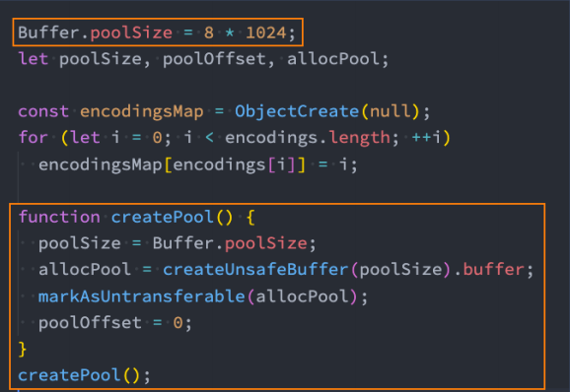Screen dimensions: 570x392
Task: Click the Buffer.poolSize assignment line
Action: coord(157,33)
